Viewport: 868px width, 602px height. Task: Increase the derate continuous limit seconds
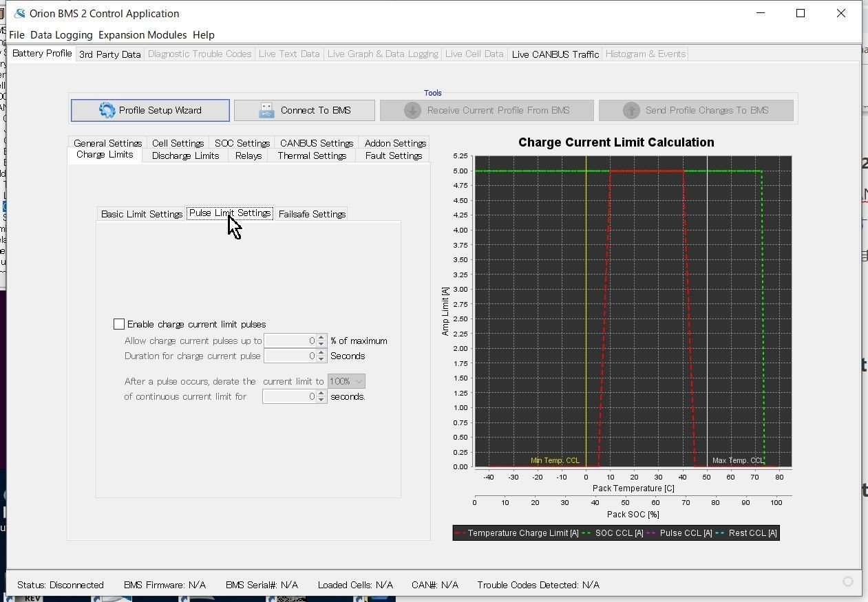tap(321, 394)
